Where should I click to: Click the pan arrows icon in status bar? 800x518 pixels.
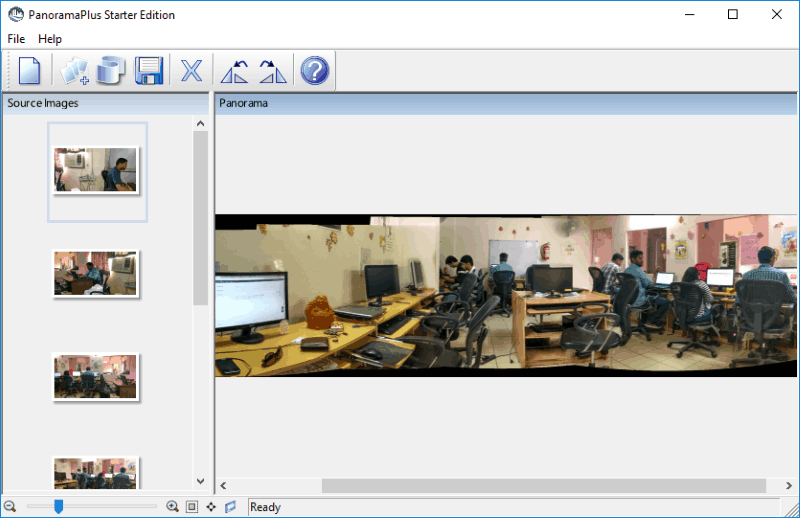211,506
